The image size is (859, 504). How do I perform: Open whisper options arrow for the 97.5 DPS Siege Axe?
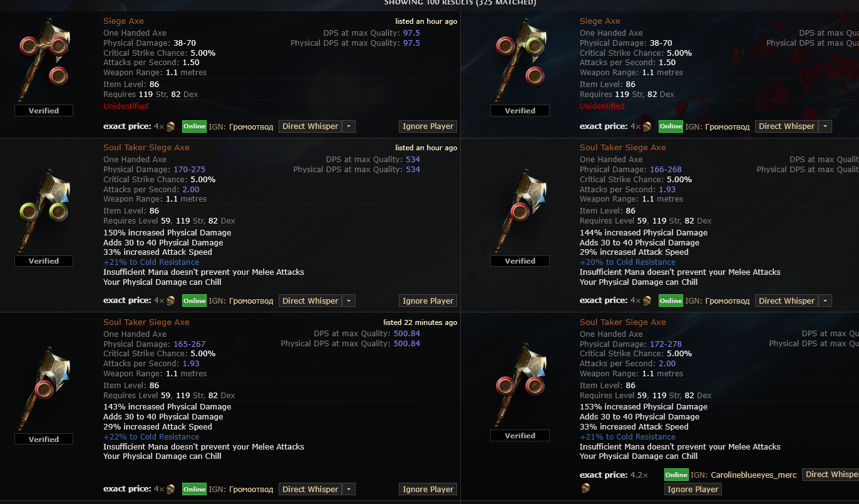[349, 126]
